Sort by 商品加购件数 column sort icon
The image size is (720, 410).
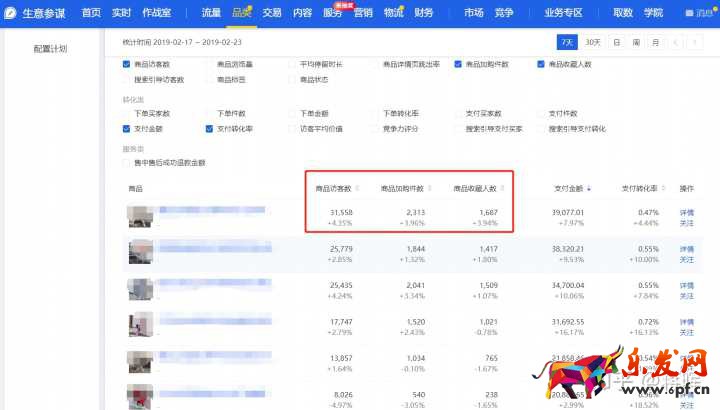tap(427, 188)
